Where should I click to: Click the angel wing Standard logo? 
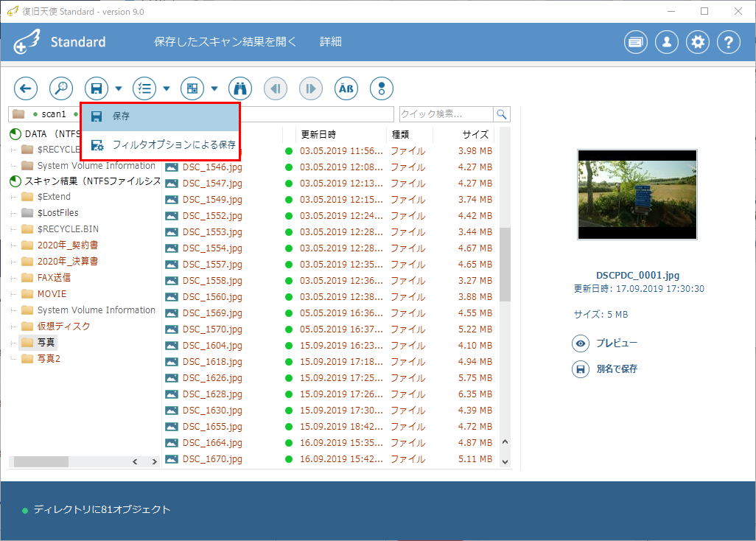point(27,41)
